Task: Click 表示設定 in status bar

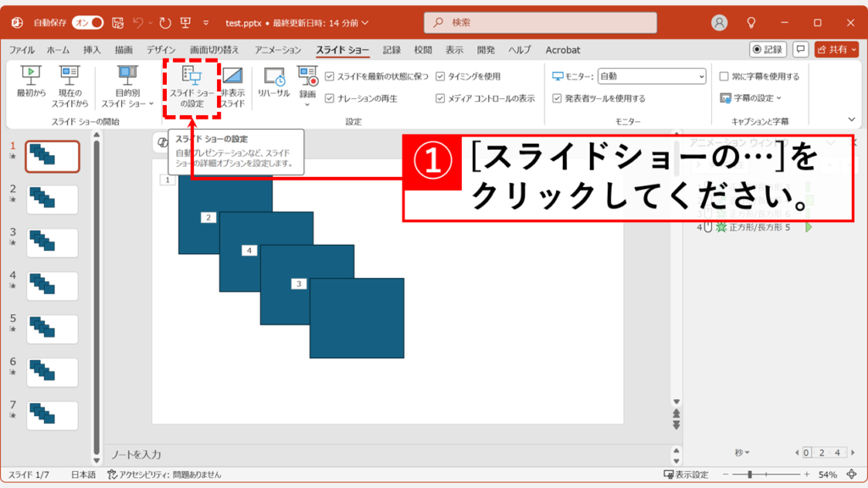Action: coord(686,474)
